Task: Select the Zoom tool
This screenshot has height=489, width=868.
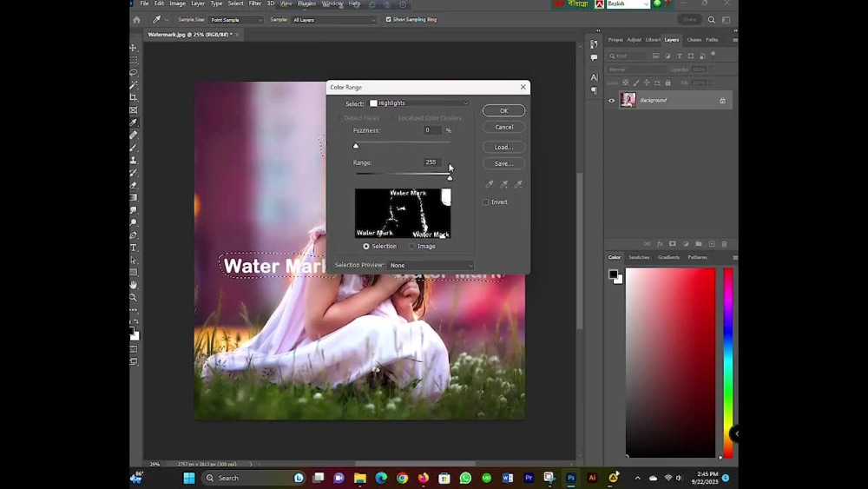Action: [x=134, y=297]
